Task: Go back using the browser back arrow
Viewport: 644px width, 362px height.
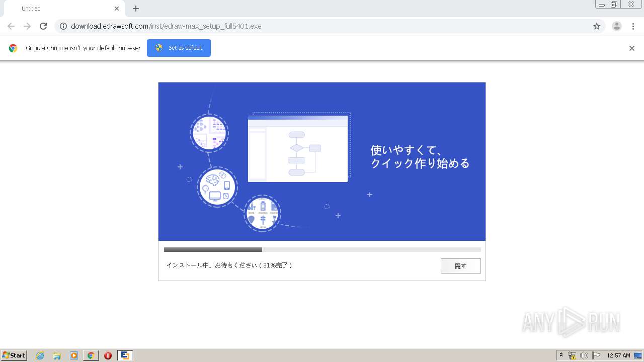Action: click(x=11, y=26)
